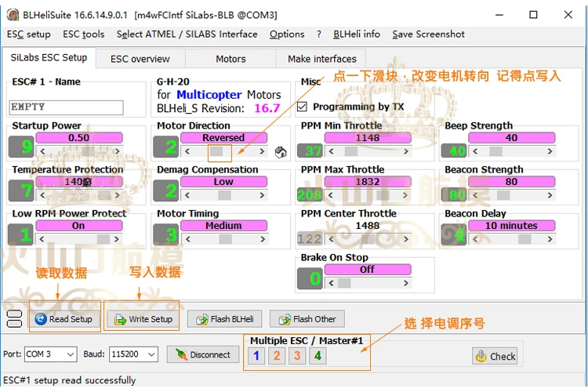Image resolution: width=588 pixels, height=392 pixels.
Task: Click the PPM Min Throttle 1148 value
Action: (368, 138)
